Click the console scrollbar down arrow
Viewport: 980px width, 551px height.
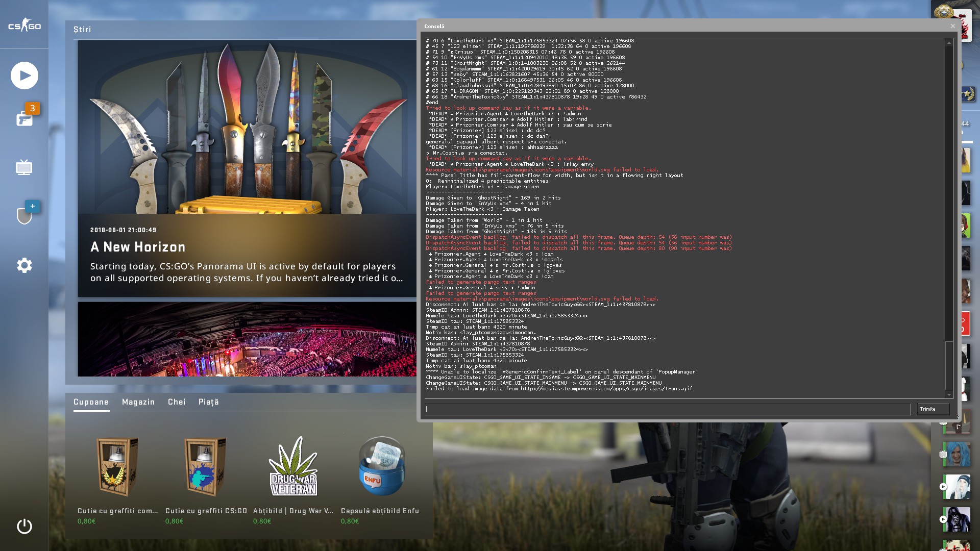point(949,394)
